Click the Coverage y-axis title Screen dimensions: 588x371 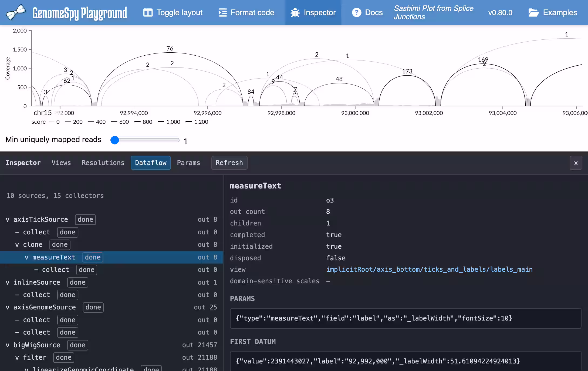point(8,68)
